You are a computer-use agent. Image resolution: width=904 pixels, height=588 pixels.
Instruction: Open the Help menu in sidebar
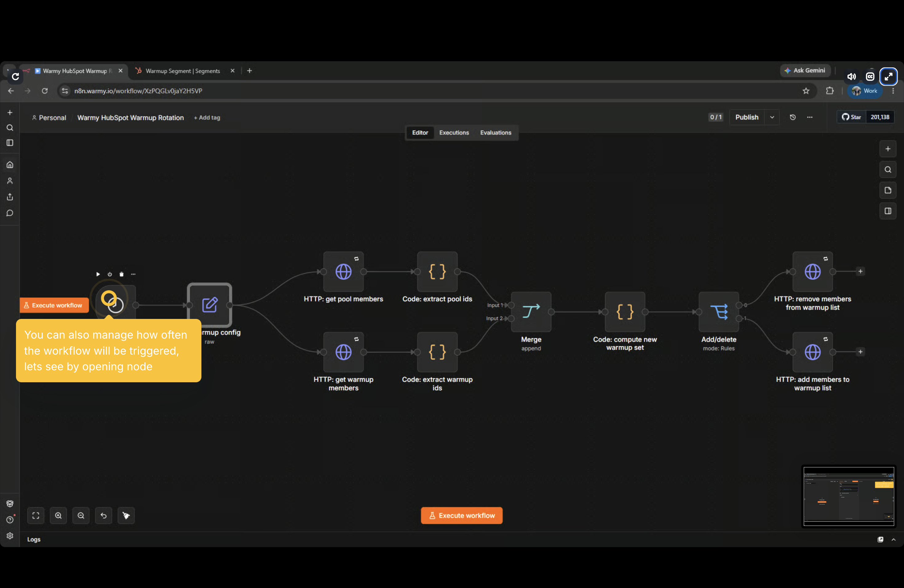[10, 520]
